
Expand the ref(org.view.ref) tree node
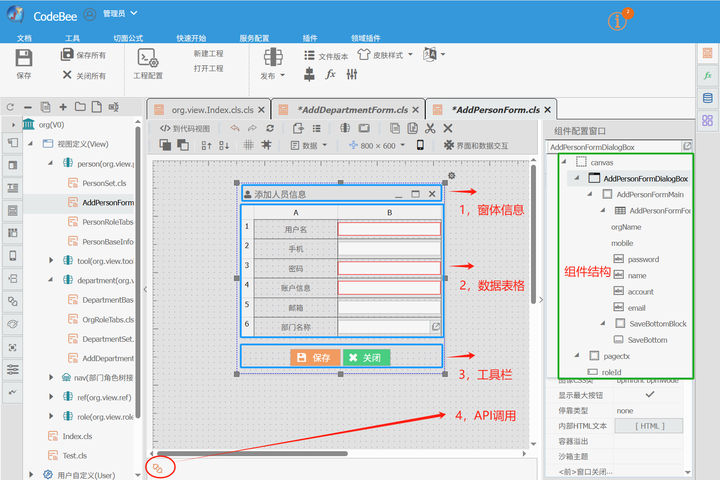pyautogui.click(x=51, y=397)
